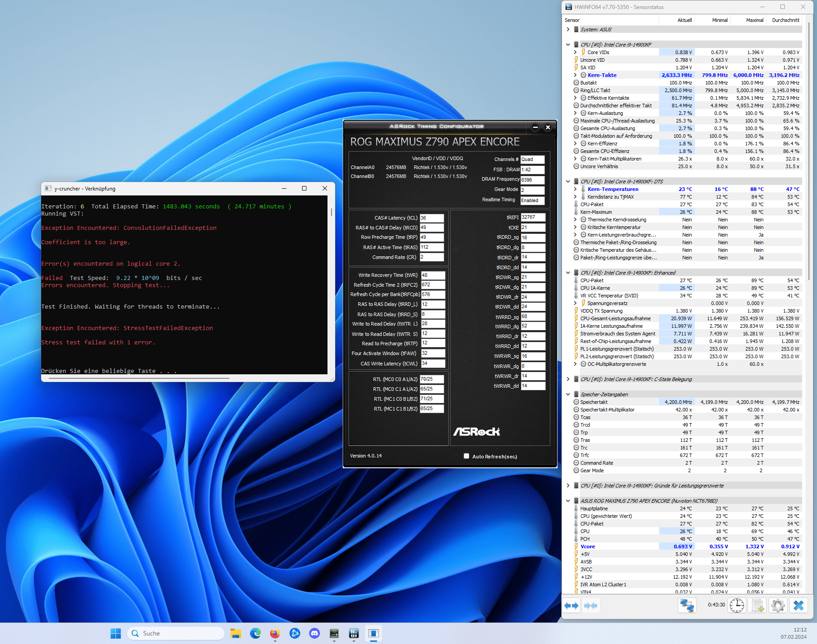Viewport: 817px width, 644px height.
Task: Click the tREFI value field
Action: point(532,217)
